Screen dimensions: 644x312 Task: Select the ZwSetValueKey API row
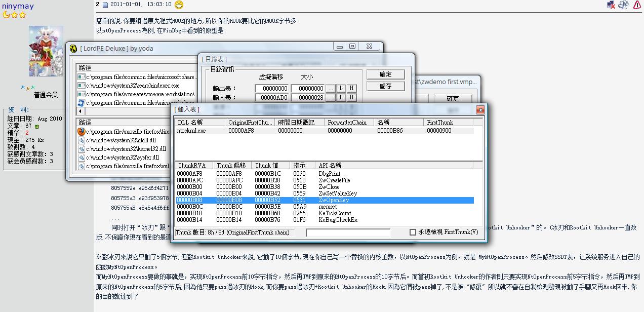pyautogui.click(x=325, y=193)
